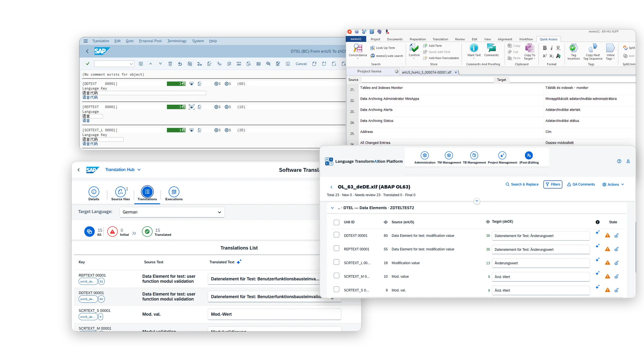Open Comments in memoQ ribbon
Screen dimensions: 644x364
click(491, 50)
